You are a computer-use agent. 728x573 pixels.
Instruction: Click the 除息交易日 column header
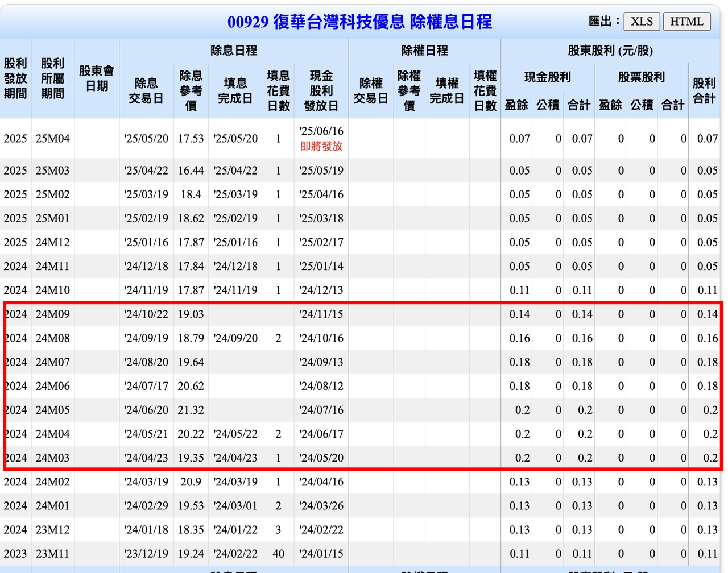pos(146,91)
